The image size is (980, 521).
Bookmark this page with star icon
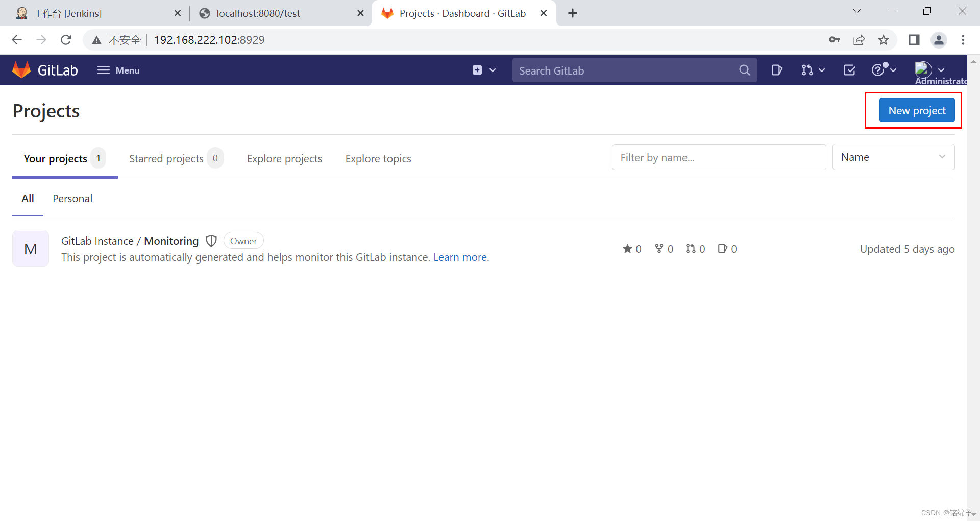pos(884,40)
